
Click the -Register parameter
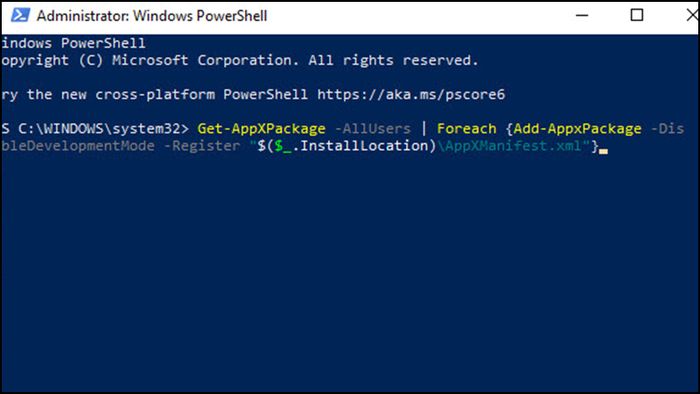(x=202, y=146)
